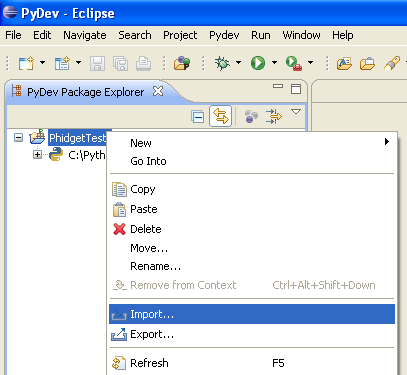This screenshot has height=375, width=407.
Task: Click the Debug bug icon in toolbar
Action: pos(222,63)
